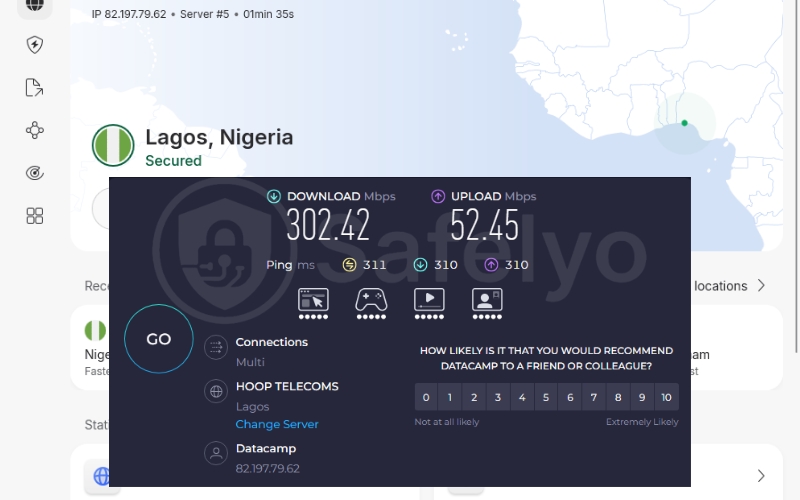Rate recommendation 7

tap(594, 397)
